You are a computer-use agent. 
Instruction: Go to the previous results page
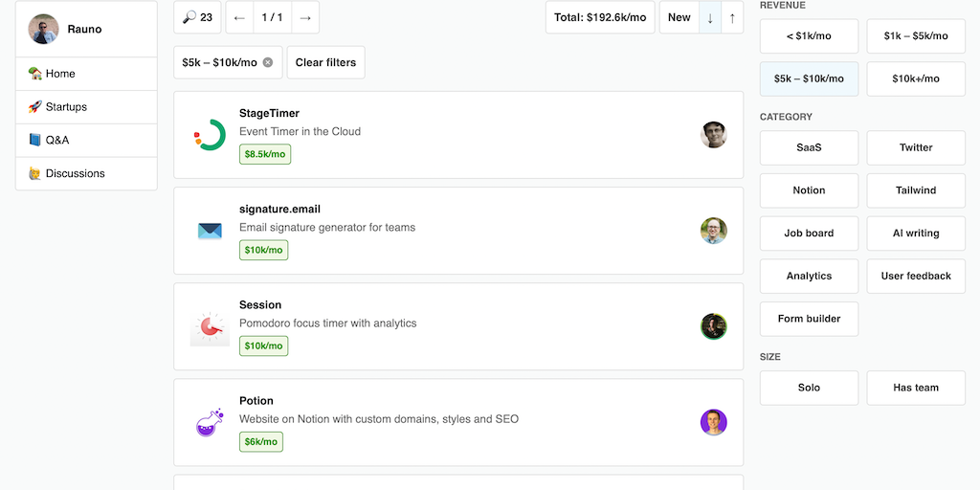pyautogui.click(x=239, y=17)
